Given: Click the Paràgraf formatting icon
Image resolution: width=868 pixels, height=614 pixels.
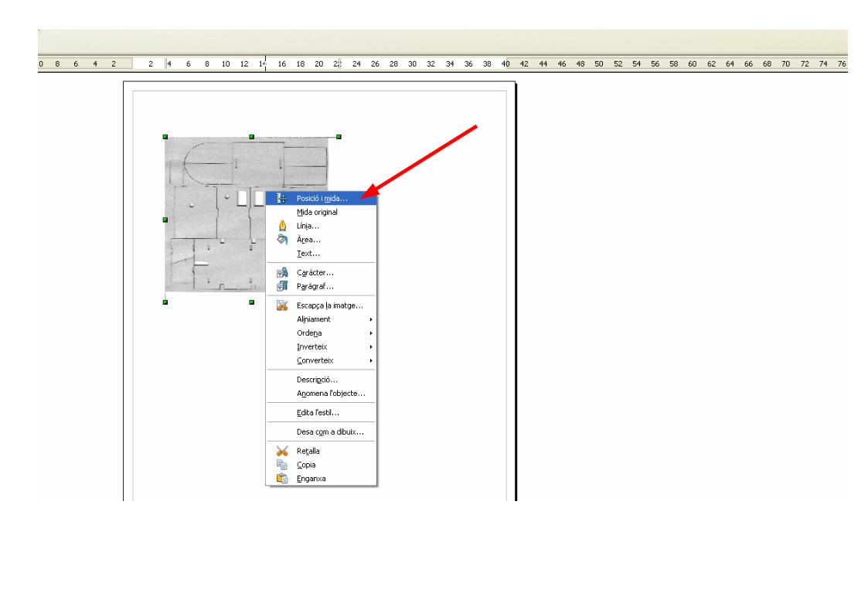Looking at the screenshot, I should coord(282,286).
